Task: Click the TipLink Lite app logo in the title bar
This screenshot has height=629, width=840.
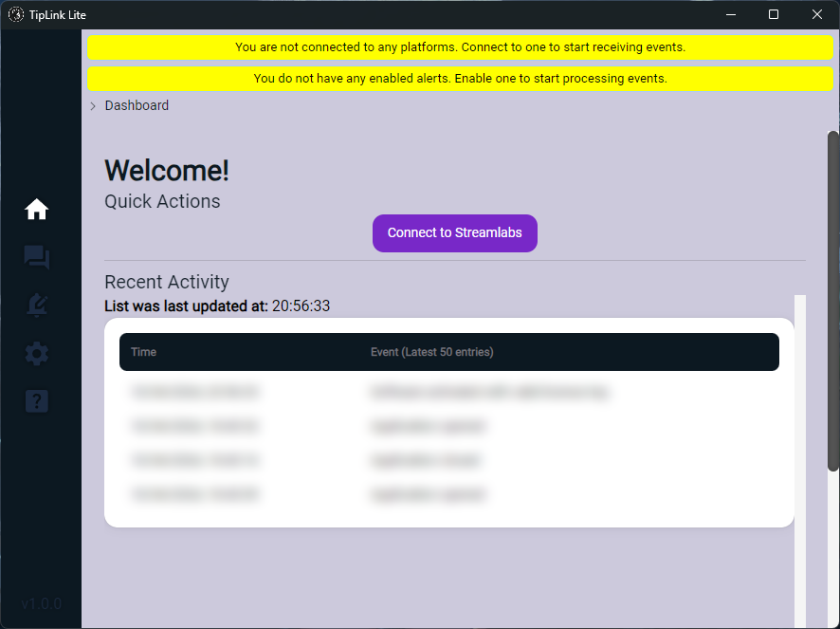Action: pyautogui.click(x=16, y=14)
